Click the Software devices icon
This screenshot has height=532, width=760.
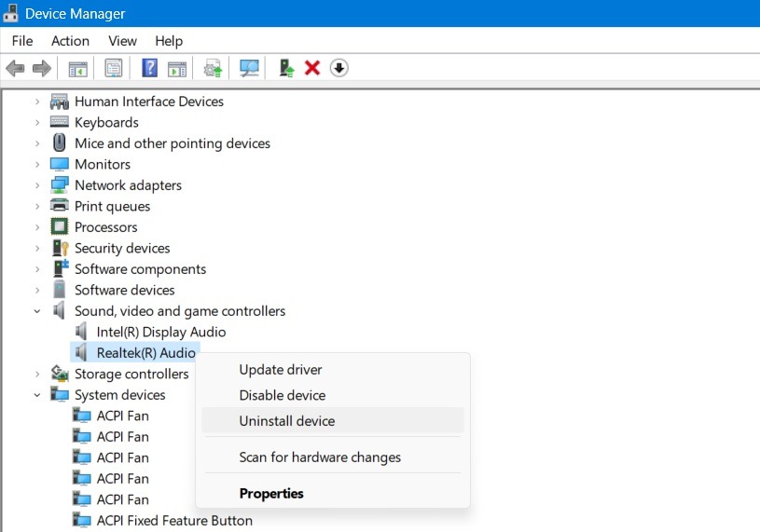tap(59, 290)
